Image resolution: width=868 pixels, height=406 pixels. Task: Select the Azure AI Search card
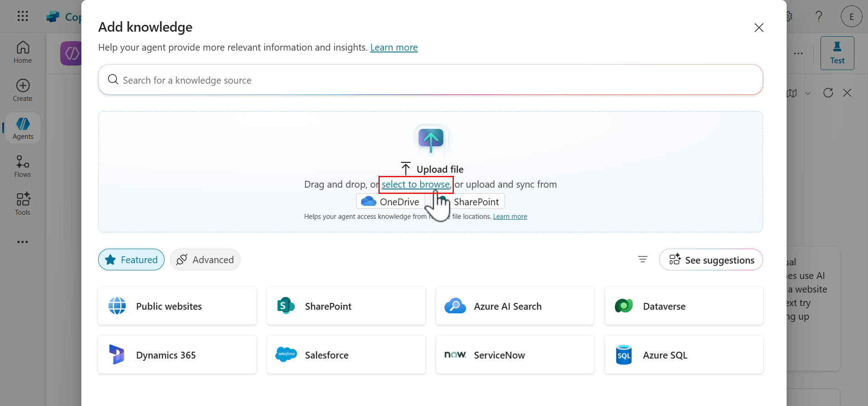click(515, 306)
